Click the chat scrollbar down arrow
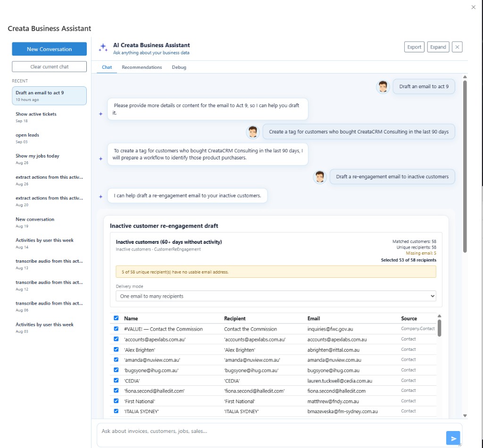Screen dimensions: 483x448 pos(465,415)
